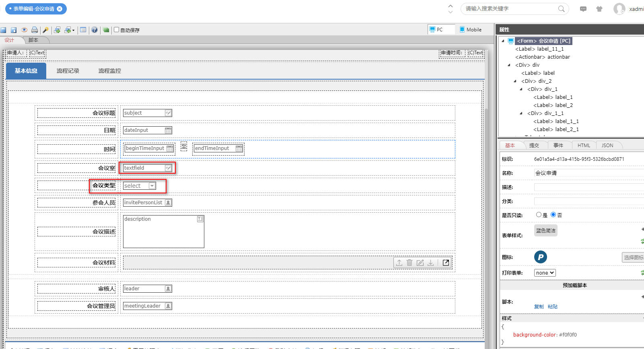Click the open-in-new-window attachment icon

coord(446,263)
